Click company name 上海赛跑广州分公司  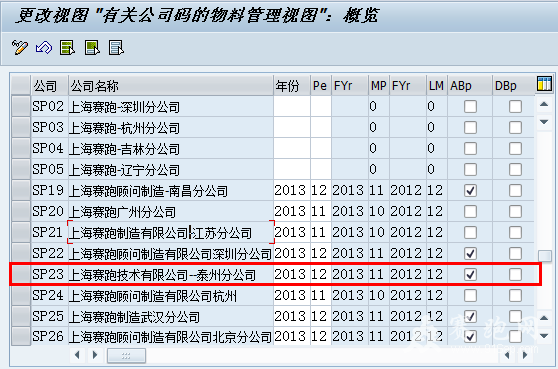[x=122, y=212]
